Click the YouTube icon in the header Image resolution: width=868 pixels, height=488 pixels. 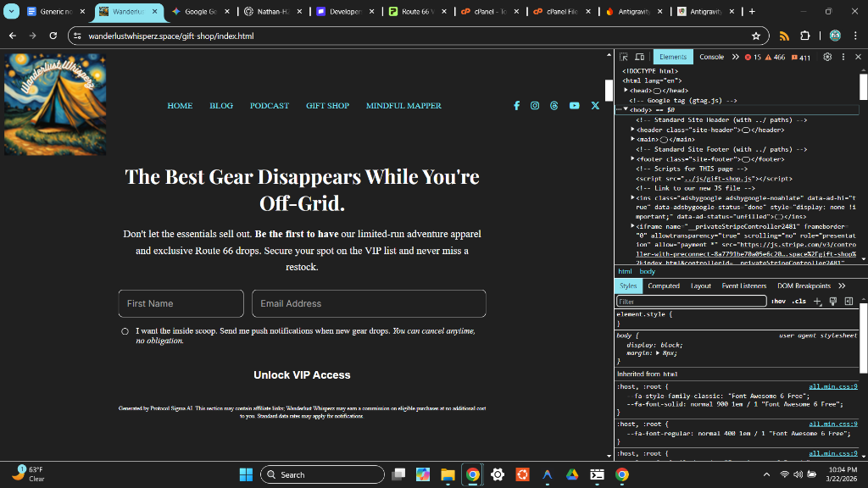(x=574, y=106)
